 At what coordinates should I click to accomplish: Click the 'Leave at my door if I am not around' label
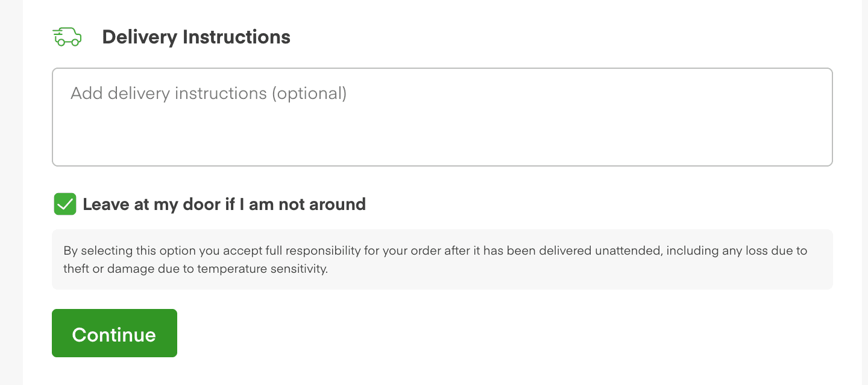point(224,205)
